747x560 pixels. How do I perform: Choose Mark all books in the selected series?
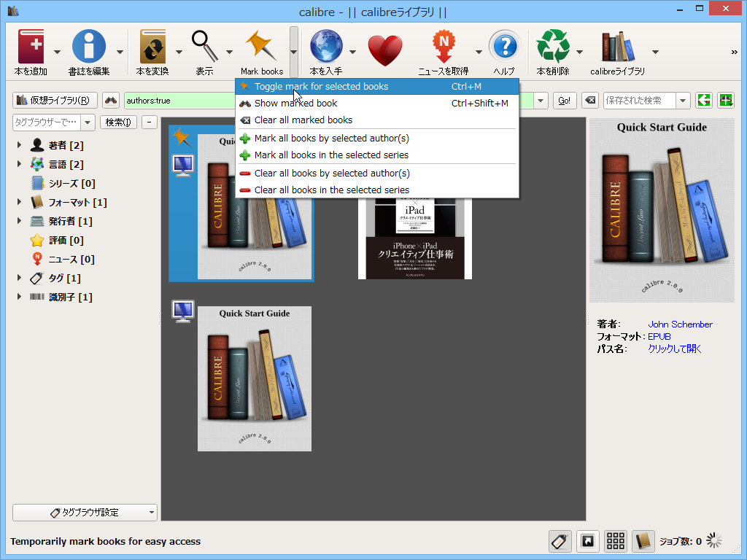coord(377,155)
